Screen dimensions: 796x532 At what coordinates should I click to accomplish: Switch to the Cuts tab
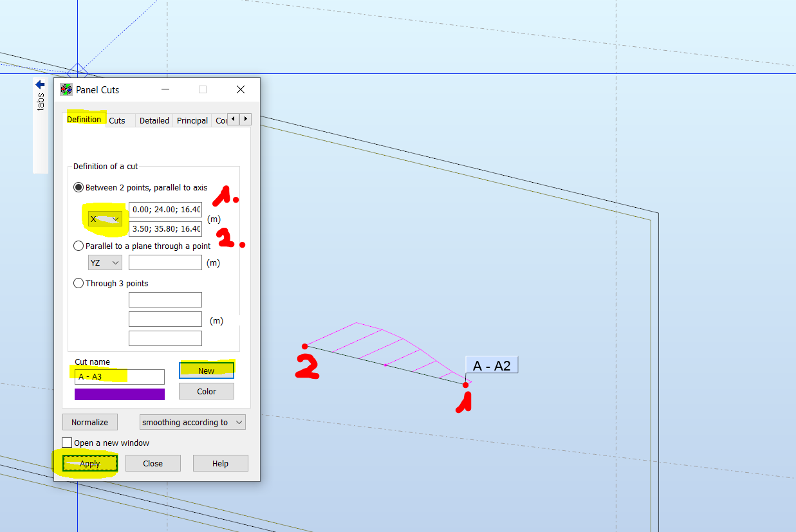(118, 120)
